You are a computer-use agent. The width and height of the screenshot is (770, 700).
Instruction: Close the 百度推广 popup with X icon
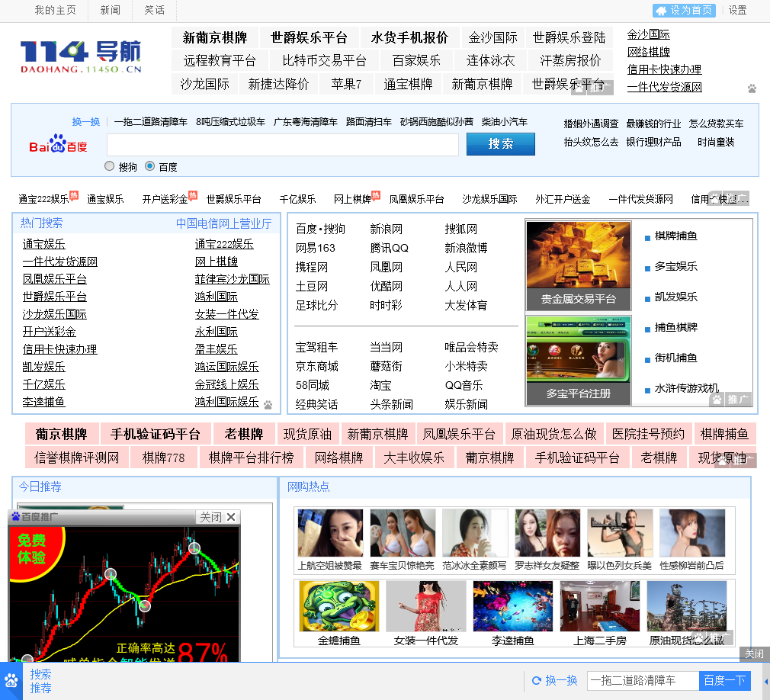click(231, 517)
